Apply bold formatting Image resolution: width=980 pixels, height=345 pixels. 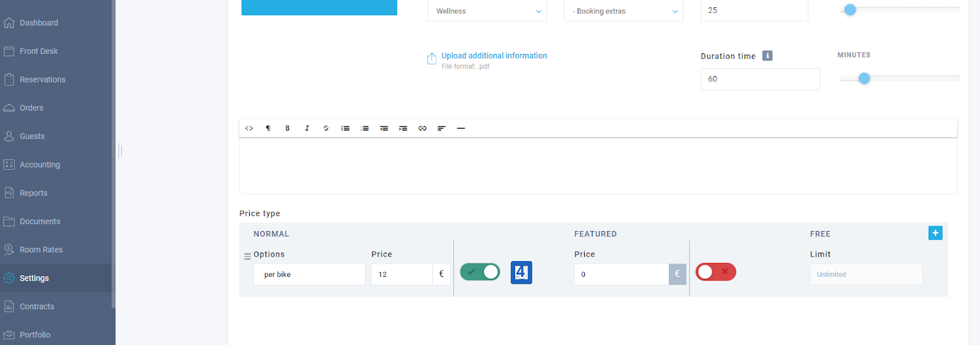pos(287,128)
